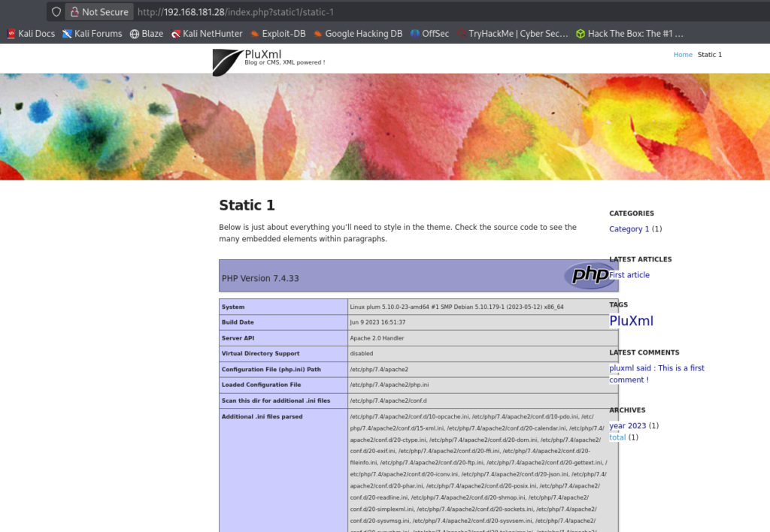Open the Blaze bookmark
Screen dimensions: 770x532
pyautogui.click(x=147, y=34)
